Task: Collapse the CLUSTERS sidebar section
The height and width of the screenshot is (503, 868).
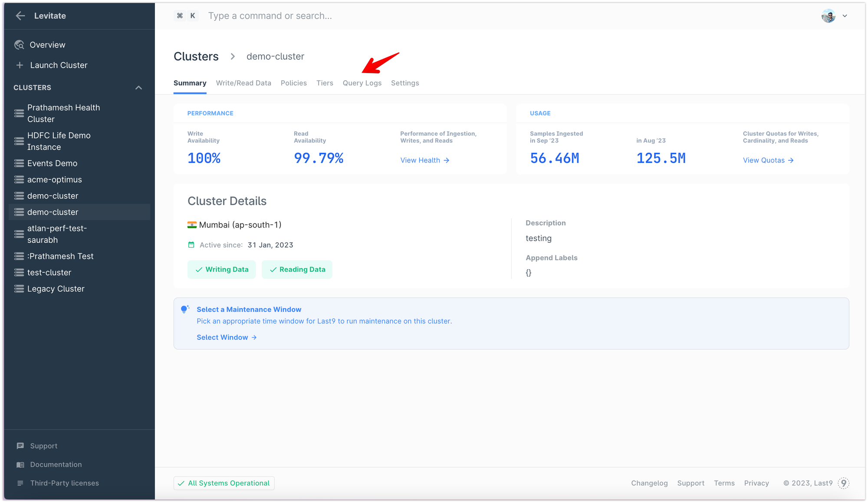Action: click(138, 87)
